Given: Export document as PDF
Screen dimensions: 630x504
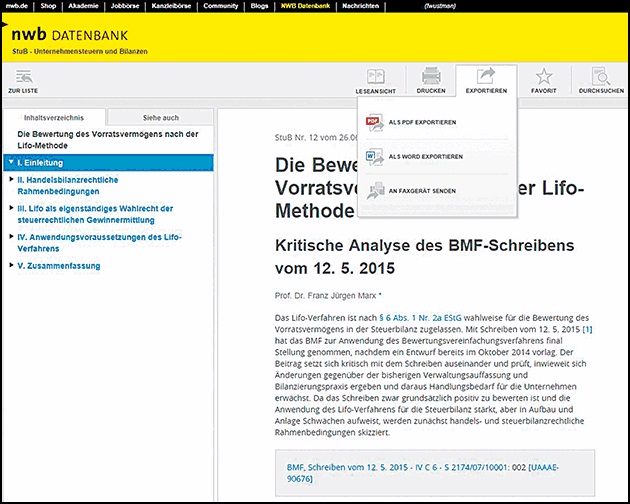Looking at the screenshot, I should (x=422, y=122).
